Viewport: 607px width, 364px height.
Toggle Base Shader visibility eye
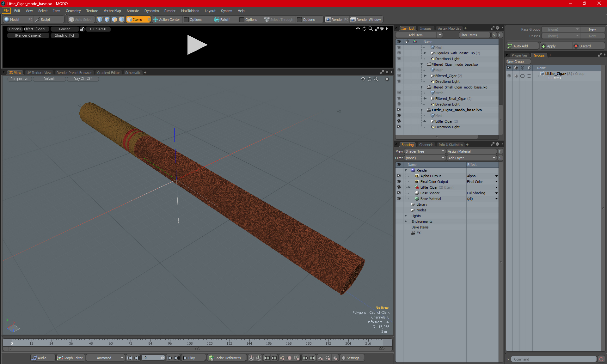[x=399, y=193]
